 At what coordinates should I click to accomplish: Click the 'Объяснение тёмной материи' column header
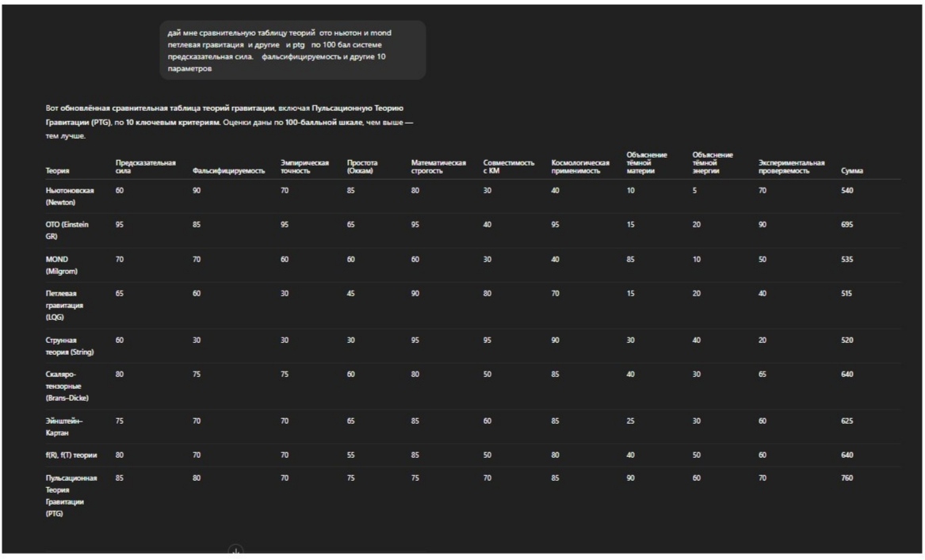tap(647, 162)
